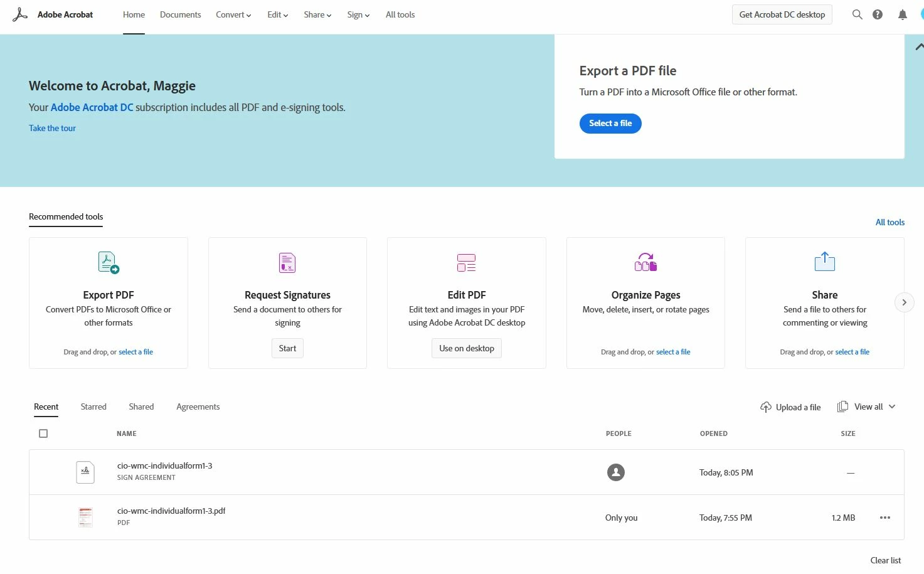Click the cio-wmc-individualform1-3.pdf thumbnail
Image resolution: width=924 pixels, height=574 pixels.
pos(85,517)
